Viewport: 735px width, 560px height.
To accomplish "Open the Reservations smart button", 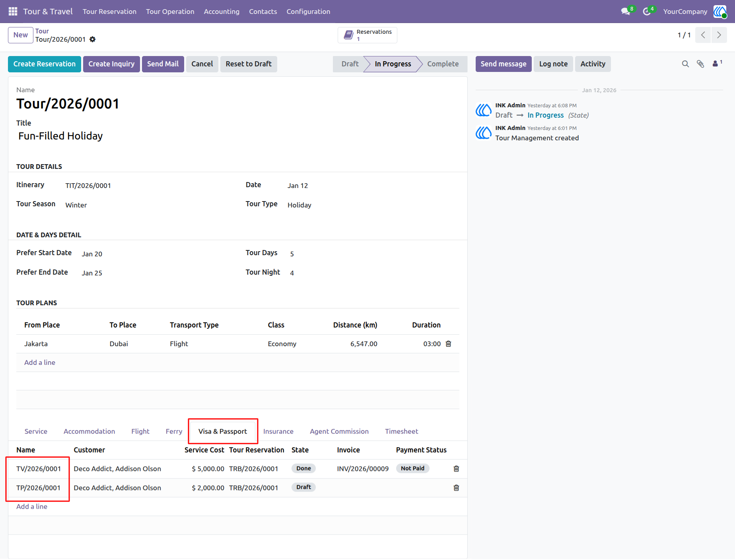I will pyautogui.click(x=367, y=35).
